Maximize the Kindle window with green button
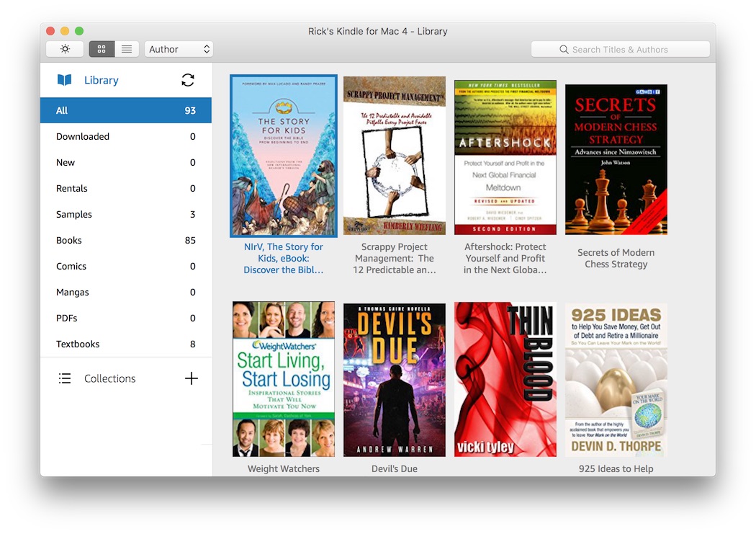 pos(79,31)
